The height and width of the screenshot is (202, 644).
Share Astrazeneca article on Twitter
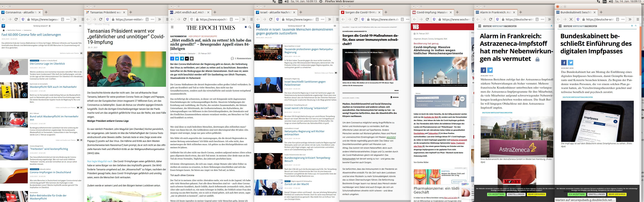point(490,70)
